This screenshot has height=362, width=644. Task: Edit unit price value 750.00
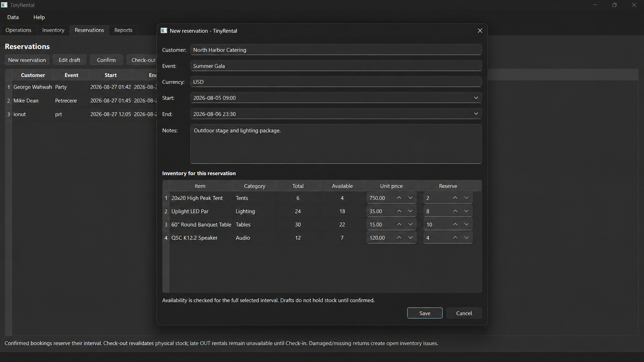pos(380,198)
